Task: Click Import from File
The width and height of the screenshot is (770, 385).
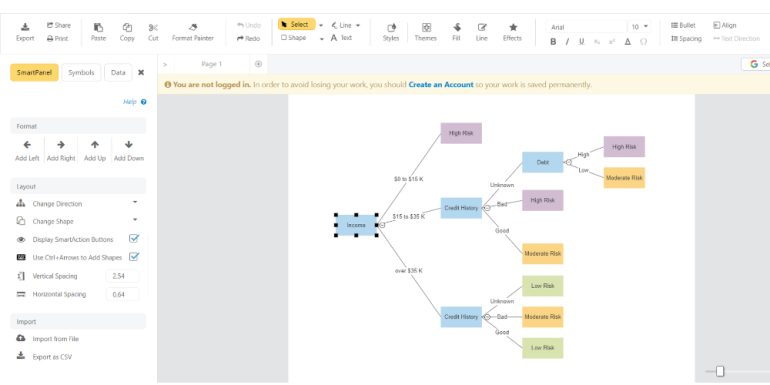Action: tap(48, 339)
